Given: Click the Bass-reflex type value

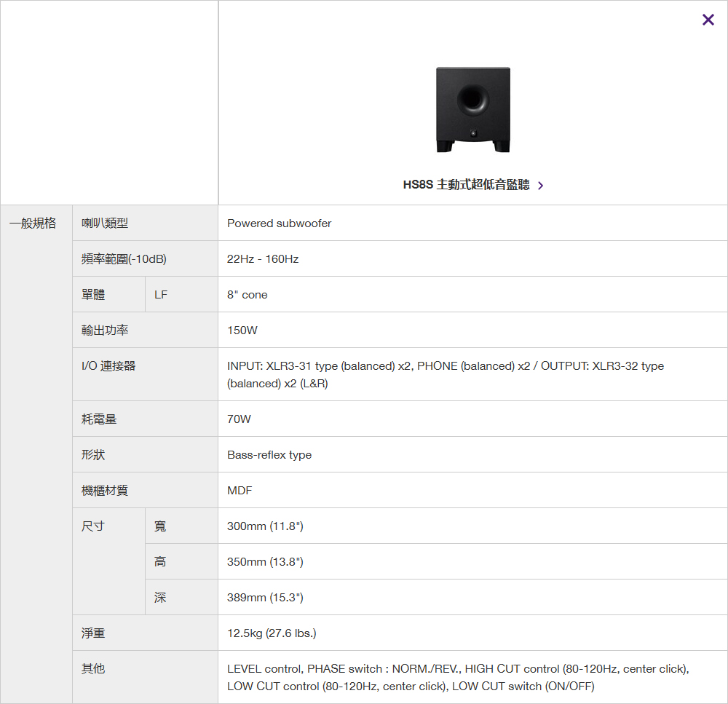Looking at the screenshot, I should pos(269,455).
